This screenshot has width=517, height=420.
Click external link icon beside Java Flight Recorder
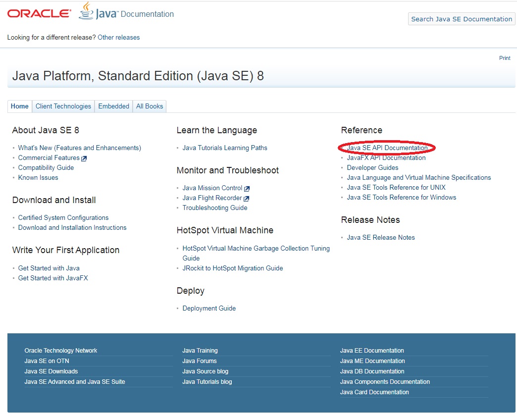(x=246, y=199)
